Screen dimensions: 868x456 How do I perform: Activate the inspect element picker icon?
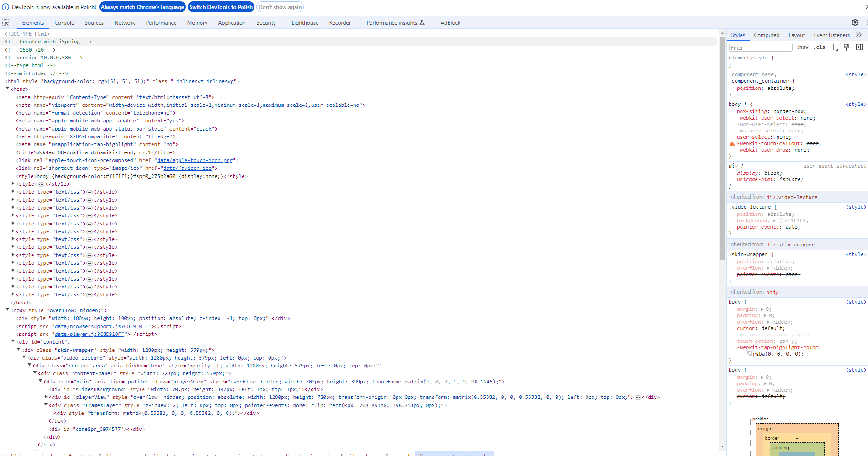pos(5,22)
